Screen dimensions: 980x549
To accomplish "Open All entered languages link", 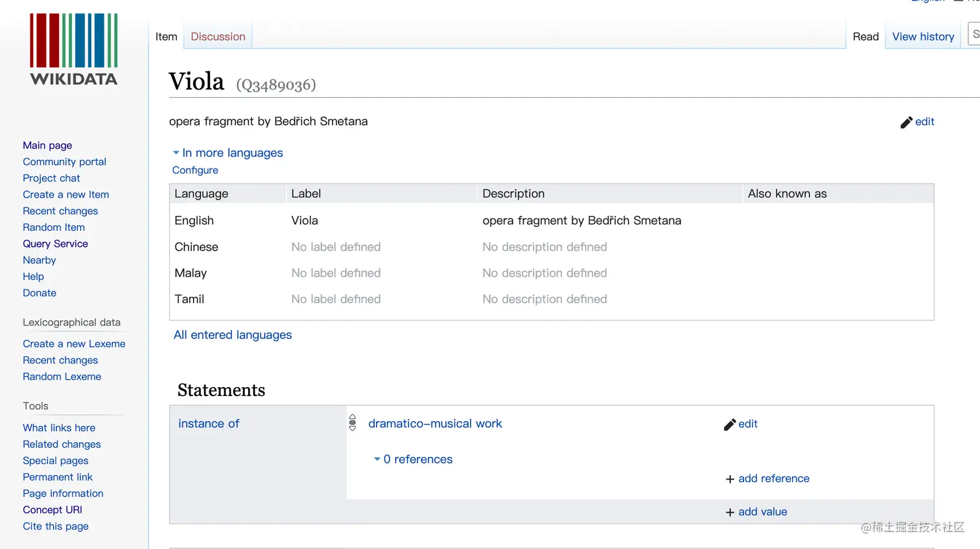I will (233, 334).
